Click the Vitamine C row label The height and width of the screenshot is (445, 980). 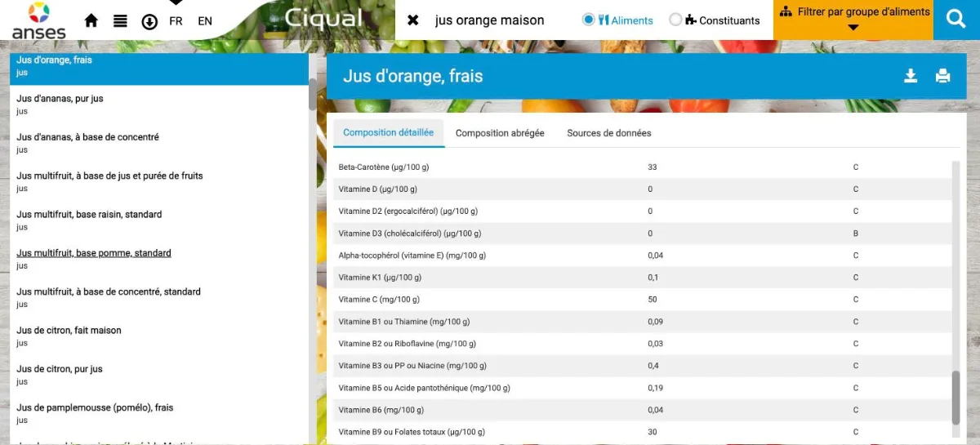click(x=379, y=300)
